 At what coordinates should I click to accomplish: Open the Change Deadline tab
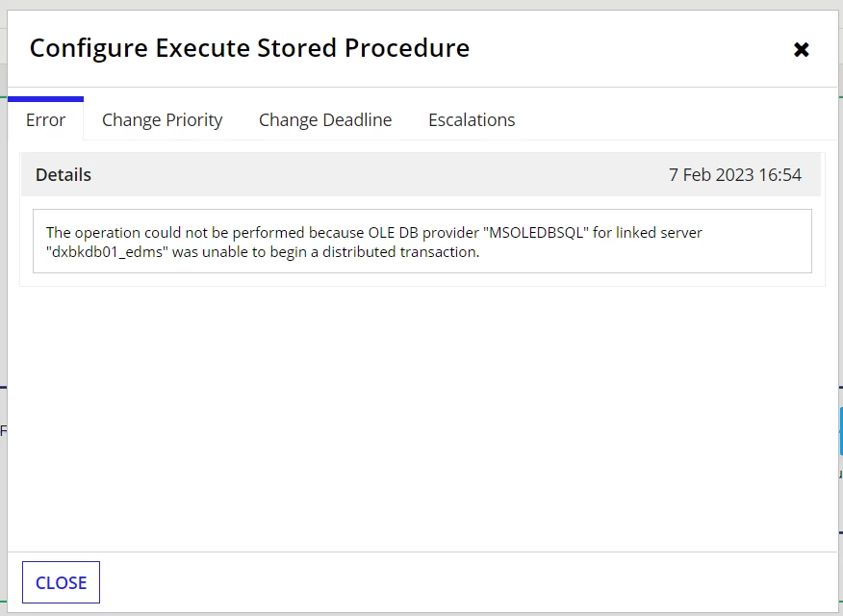click(325, 119)
